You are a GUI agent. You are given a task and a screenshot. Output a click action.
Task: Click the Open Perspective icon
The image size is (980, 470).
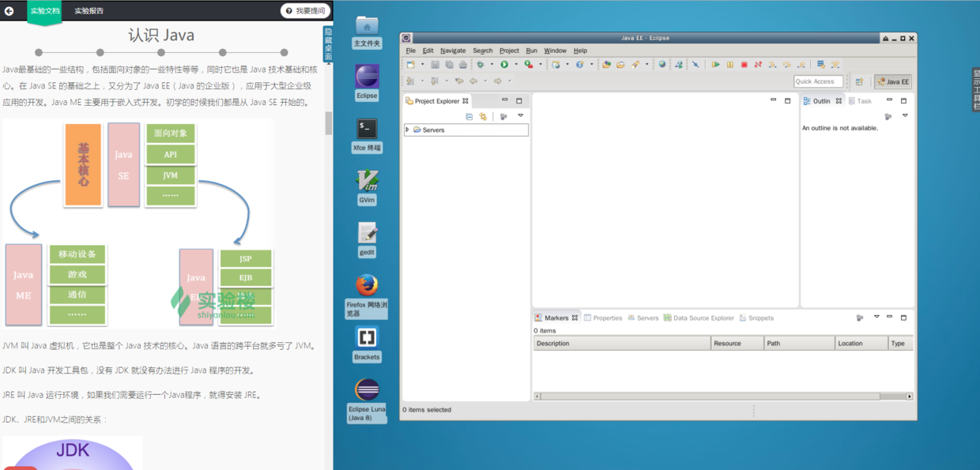[x=859, y=81]
